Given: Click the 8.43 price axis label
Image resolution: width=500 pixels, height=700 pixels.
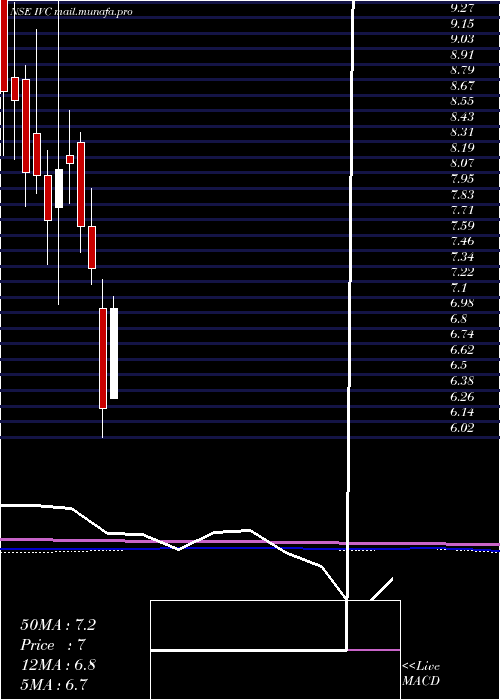Looking at the screenshot, I should tap(462, 117).
